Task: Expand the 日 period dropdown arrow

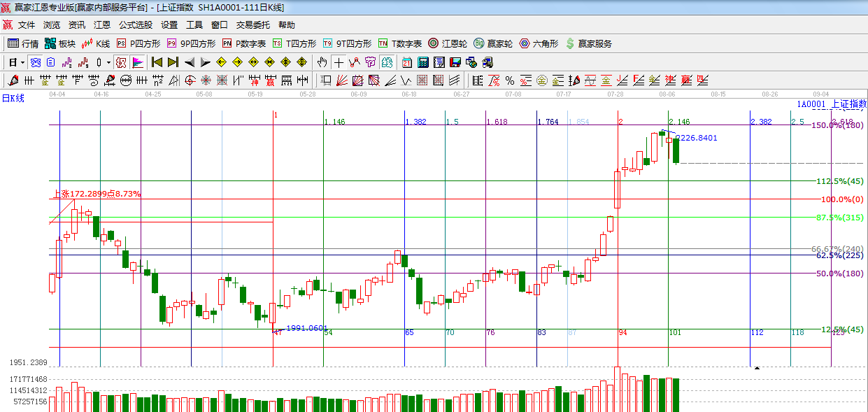Action: 22,62
